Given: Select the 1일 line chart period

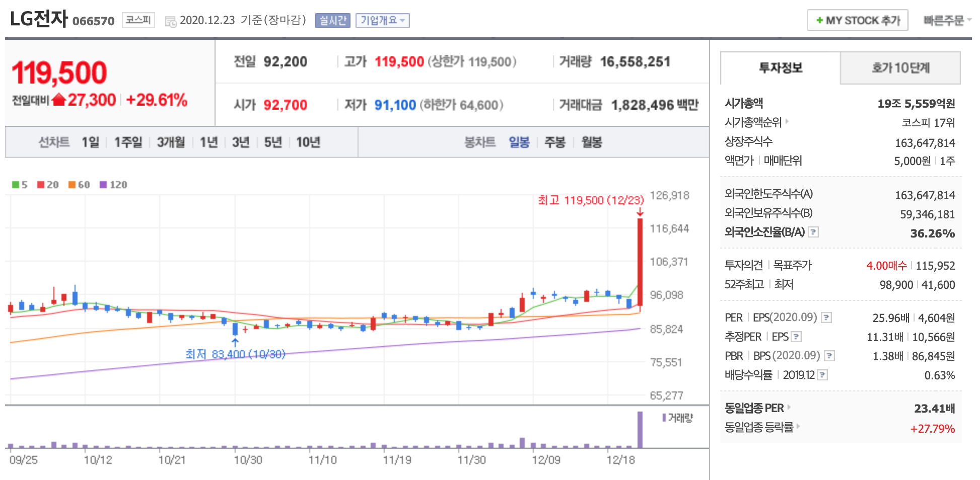Looking at the screenshot, I should pyautogui.click(x=91, y=142).
